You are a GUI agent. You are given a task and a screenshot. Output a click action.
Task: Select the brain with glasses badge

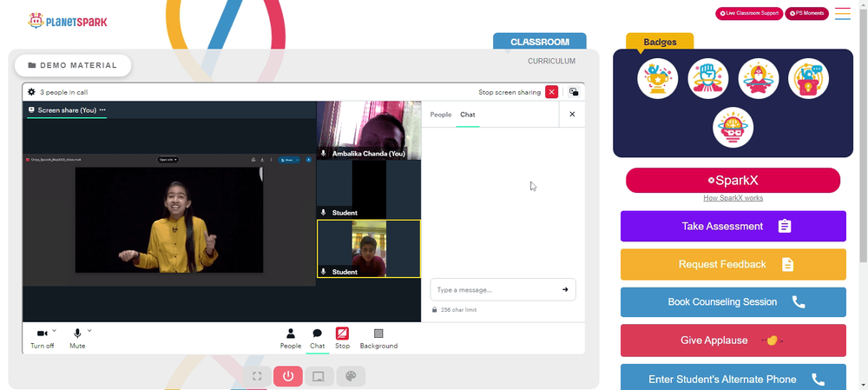[733, 128]
